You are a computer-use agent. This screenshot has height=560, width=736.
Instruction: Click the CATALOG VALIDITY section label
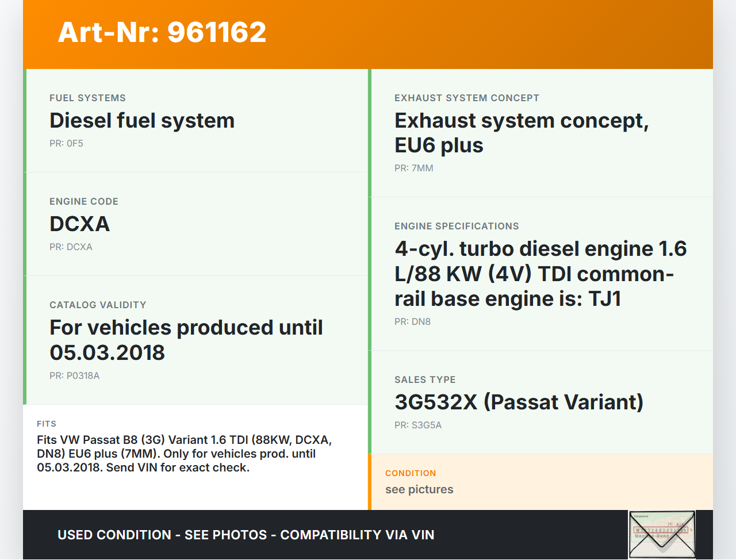98,305
